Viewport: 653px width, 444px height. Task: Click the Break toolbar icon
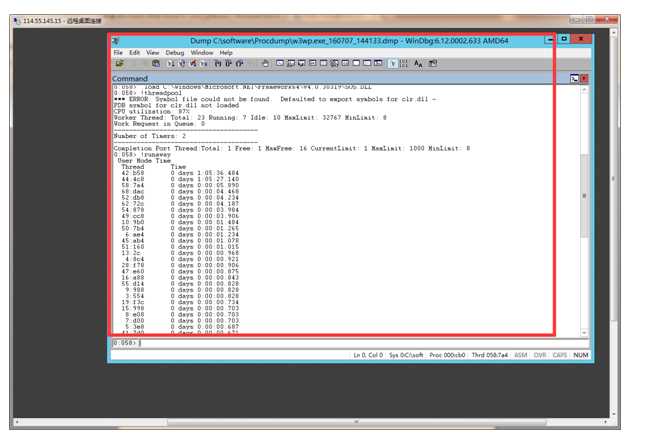204,63
